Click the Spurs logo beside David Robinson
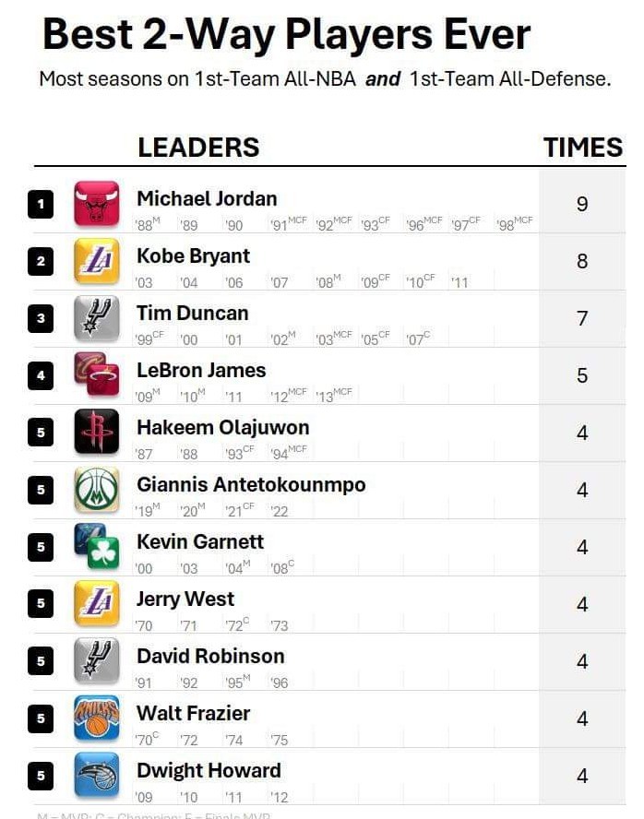The width and height of the screenshot is (644, 819). pos(97,661)
